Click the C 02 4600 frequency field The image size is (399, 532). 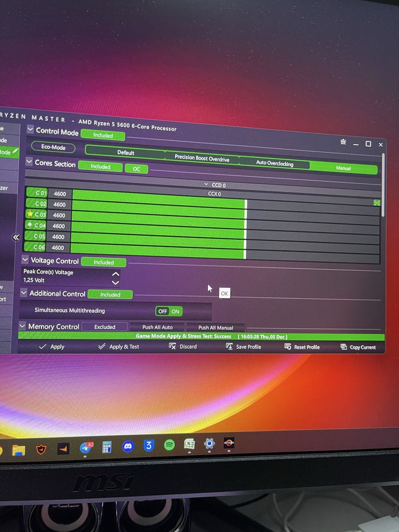pyautogui.click(x=60, y=205)
